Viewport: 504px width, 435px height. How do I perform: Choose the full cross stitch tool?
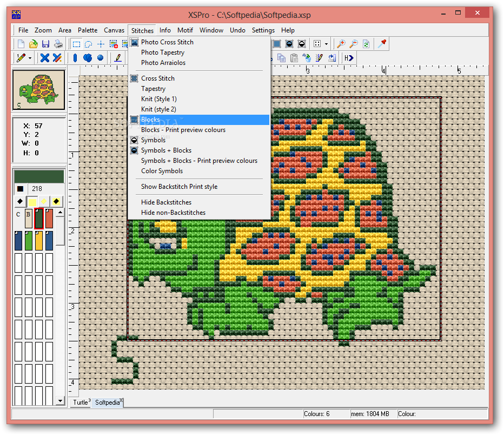pos(45,58)
